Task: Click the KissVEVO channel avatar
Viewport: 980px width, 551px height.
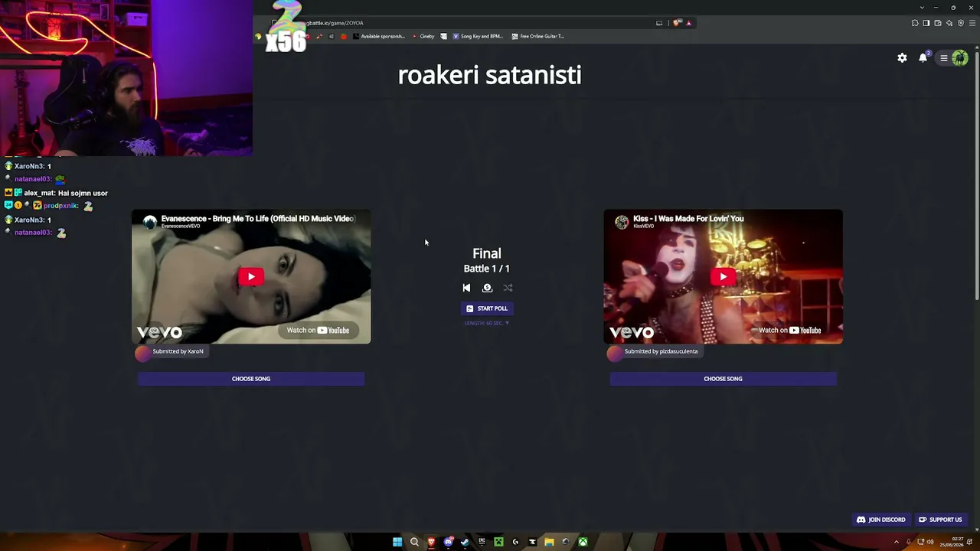Action: [x=622, y=222]
